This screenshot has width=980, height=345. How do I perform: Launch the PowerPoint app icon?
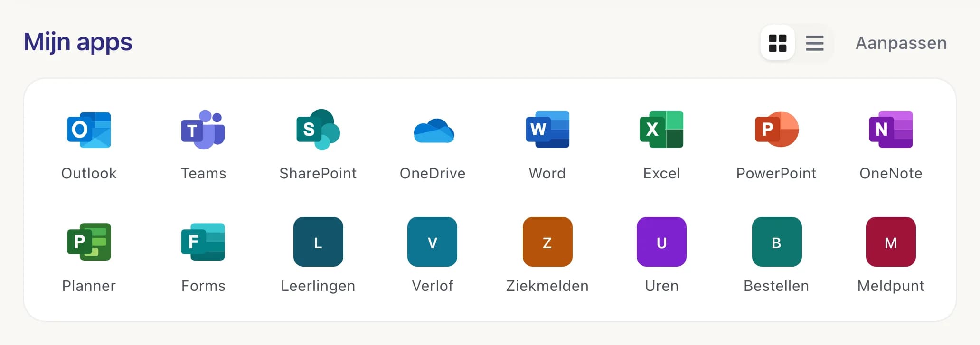777,130
